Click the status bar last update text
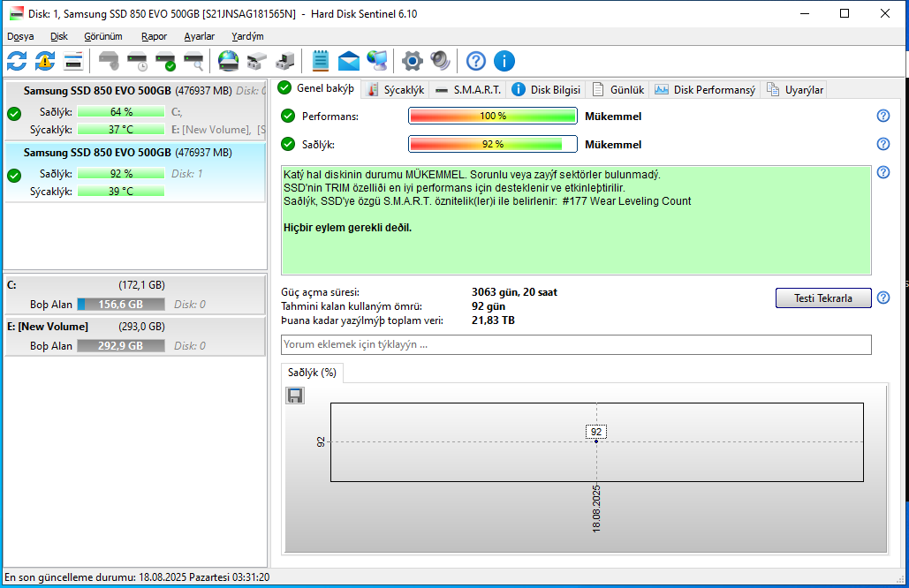The image size is (909, 588). [x=137, y=577]
